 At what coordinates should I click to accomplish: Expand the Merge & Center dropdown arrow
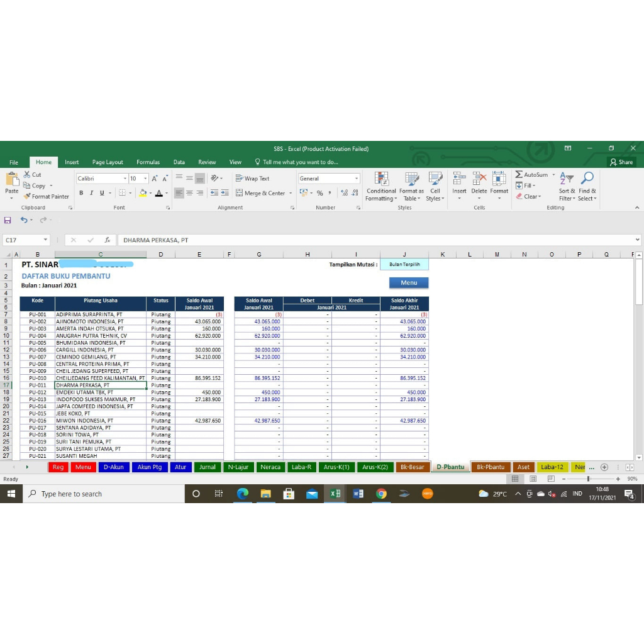(291, 193)
